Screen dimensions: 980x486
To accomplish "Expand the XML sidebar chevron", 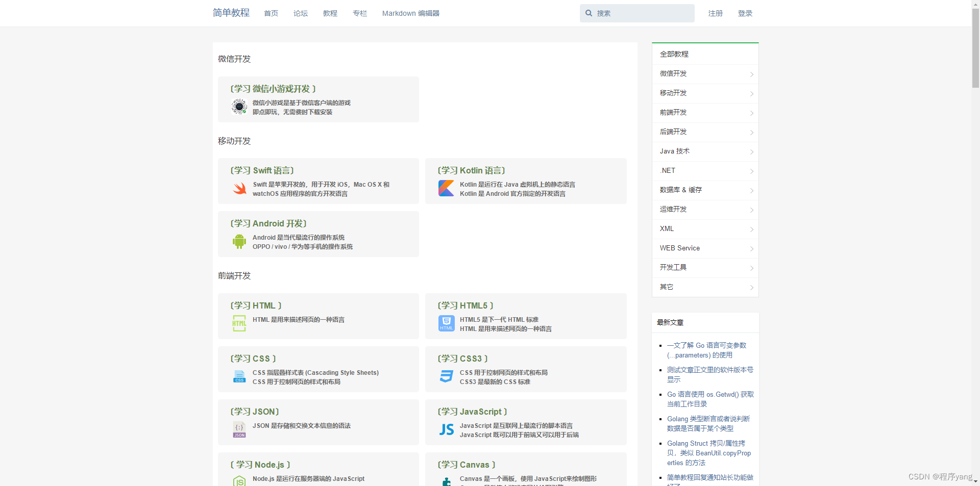I will [751, 229].
